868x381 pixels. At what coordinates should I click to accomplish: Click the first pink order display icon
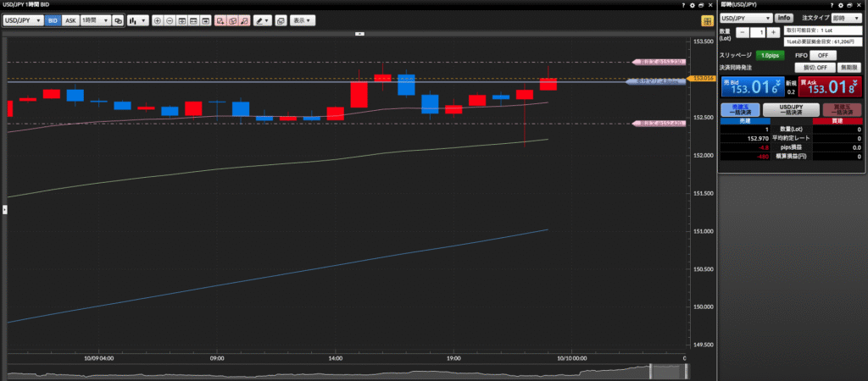[x=220, y=20]
